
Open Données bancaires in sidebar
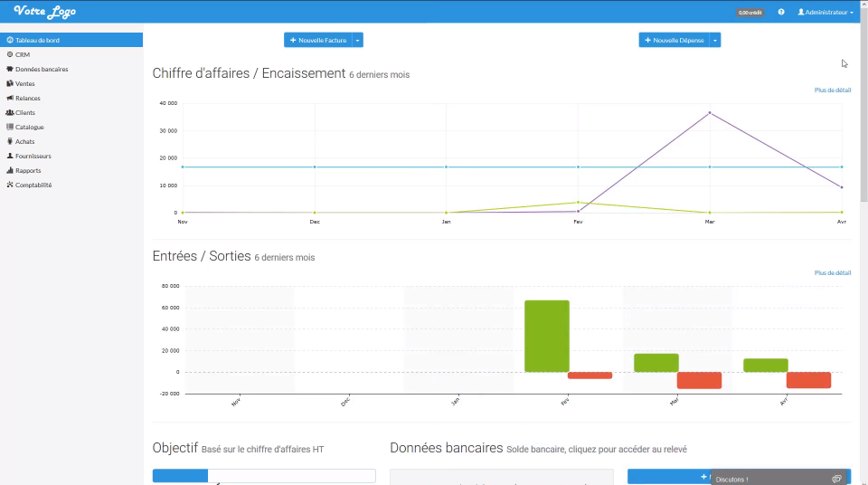click(36, 70)
